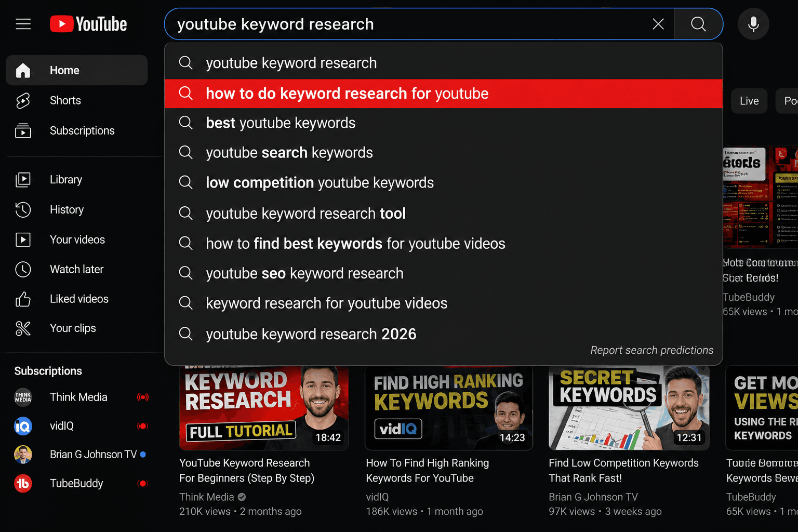
Task: Pick 'how to find best keywords for youtube videos'
Action: tap(444, 244)
